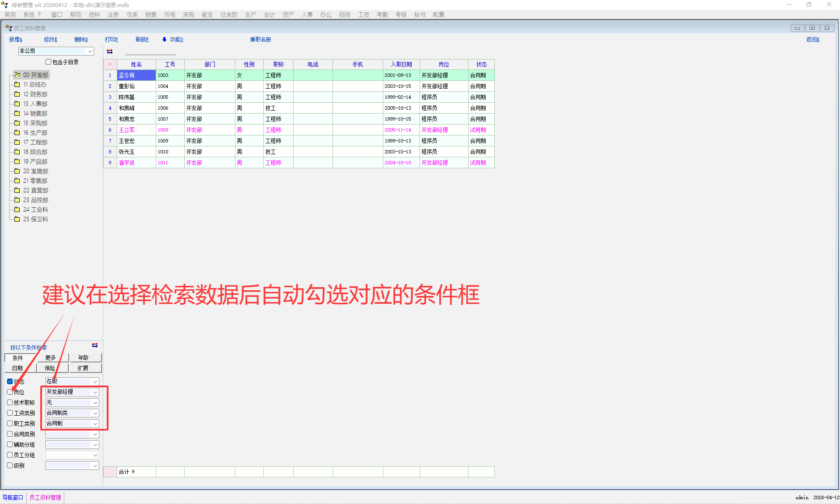
Task: Click the 兼职名册 link
Action: (x=260, y=39)
